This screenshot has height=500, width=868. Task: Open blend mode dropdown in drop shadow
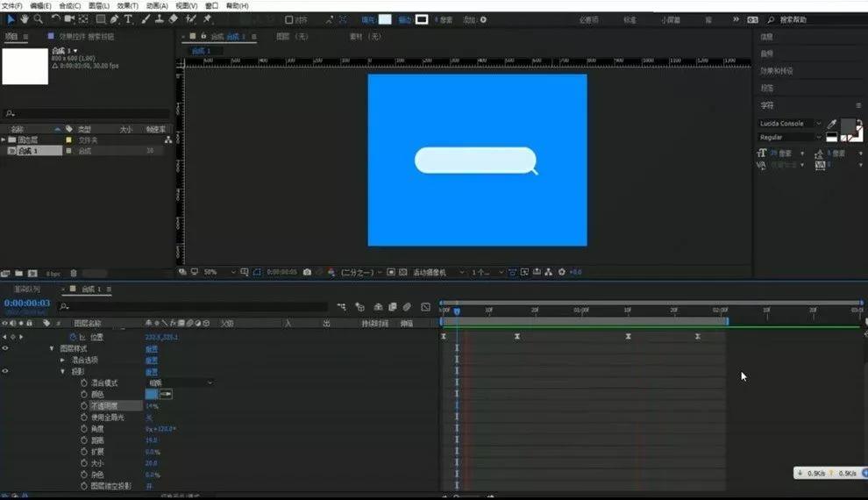tap(181, 382)
